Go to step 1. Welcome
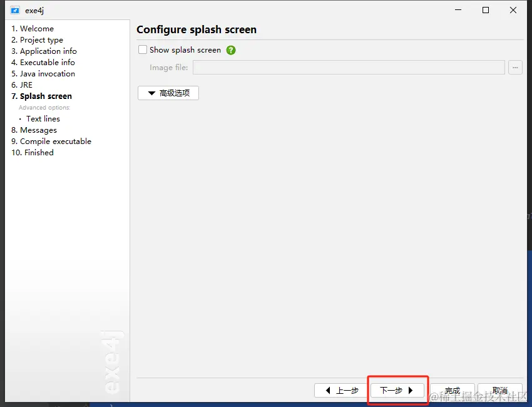The image size is (532, 407). click(x=33, y=29)
